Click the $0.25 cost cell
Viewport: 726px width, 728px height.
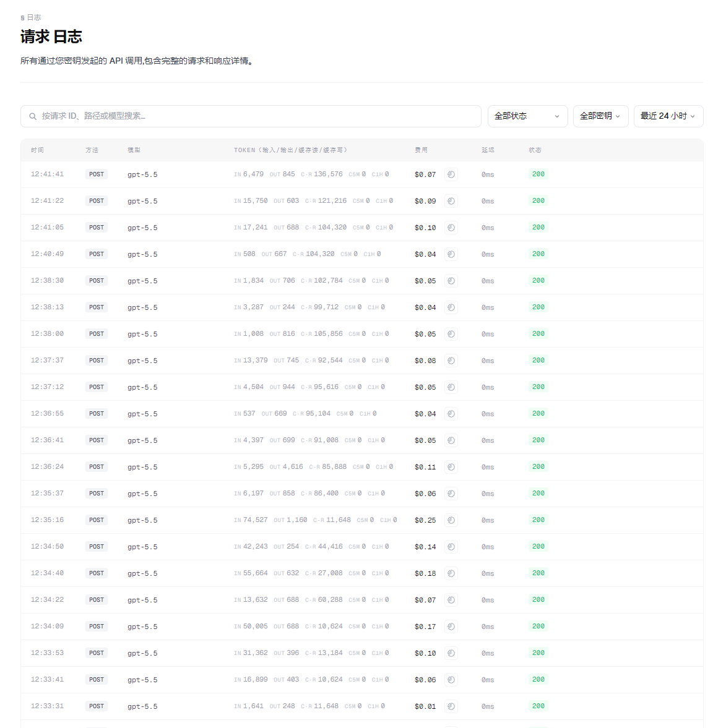tap(425, 520)
